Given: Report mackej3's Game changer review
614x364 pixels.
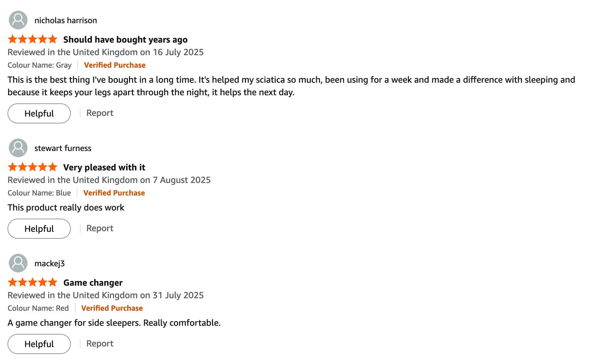Looking at the screenshot, I should click(100, 343).
